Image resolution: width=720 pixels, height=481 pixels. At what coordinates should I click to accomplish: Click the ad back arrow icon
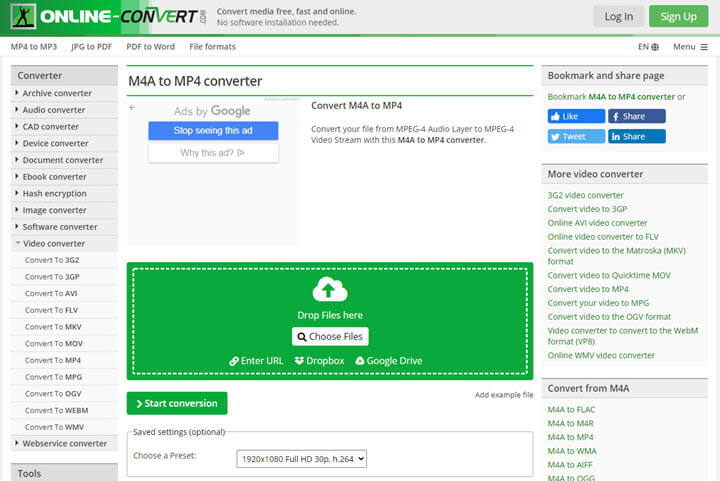132,107
